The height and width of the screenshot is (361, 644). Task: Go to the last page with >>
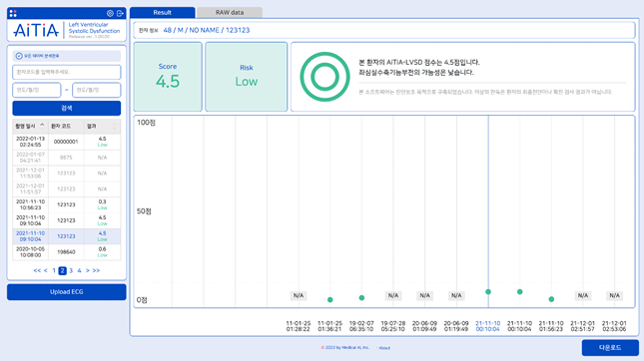click(96, 271)
